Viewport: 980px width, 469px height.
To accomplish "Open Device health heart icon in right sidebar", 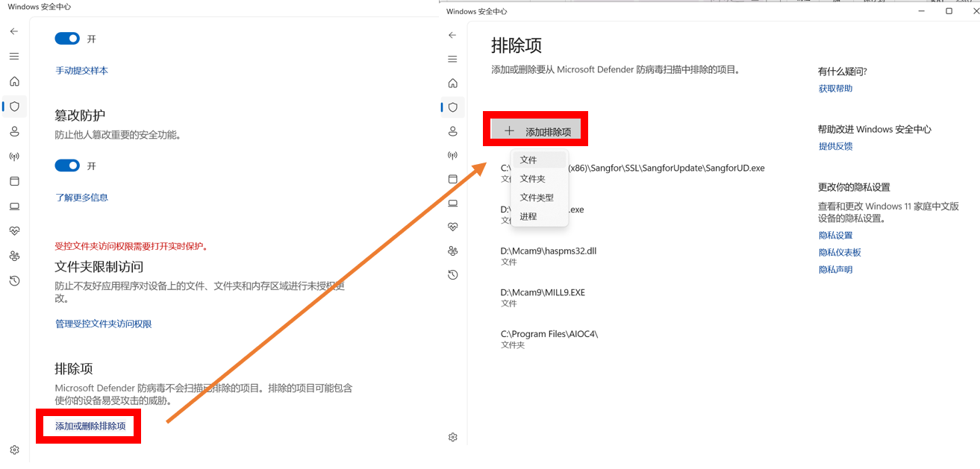I will click(452, 227).
